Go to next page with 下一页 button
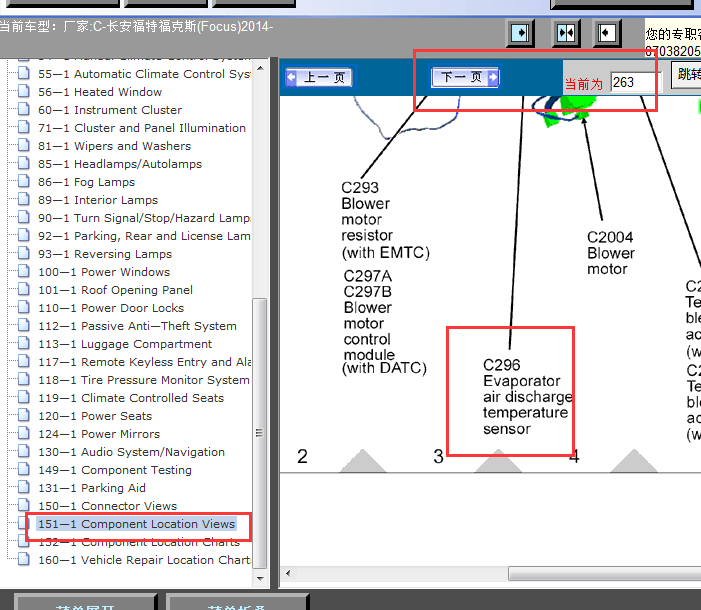Viewport: 701px width, 610px height. (465, 77)
